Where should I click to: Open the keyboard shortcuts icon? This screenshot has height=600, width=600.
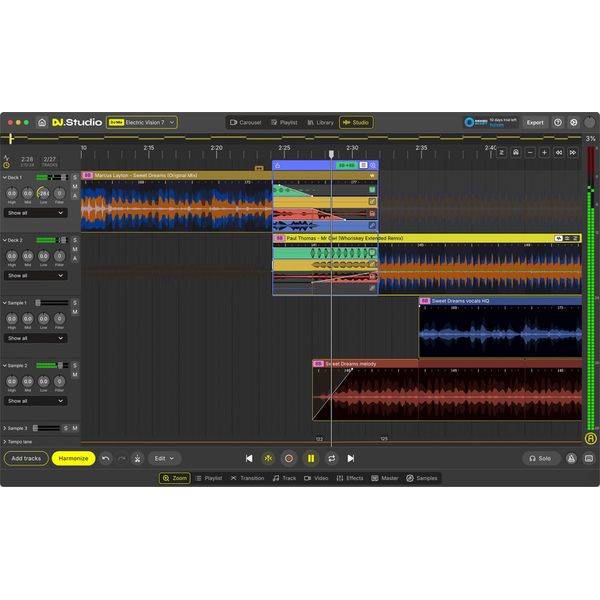coord(589,458)
